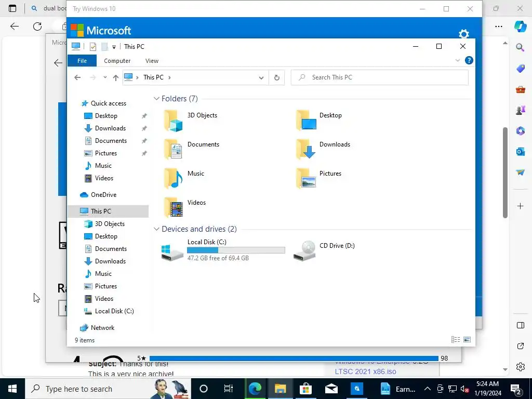Open the LTSC 2021 x86.iso link
The width and height of the screenshot is (532, 399).
tap(365, 371)
